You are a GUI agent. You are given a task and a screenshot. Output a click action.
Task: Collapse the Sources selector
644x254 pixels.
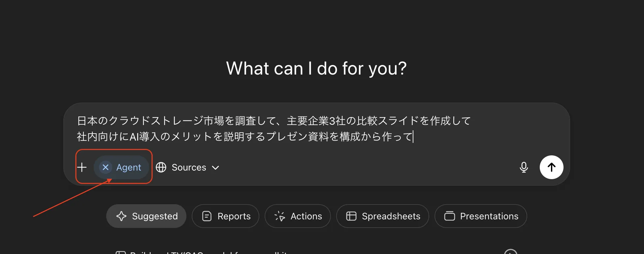pyautogui.click(x=215, y=168)
